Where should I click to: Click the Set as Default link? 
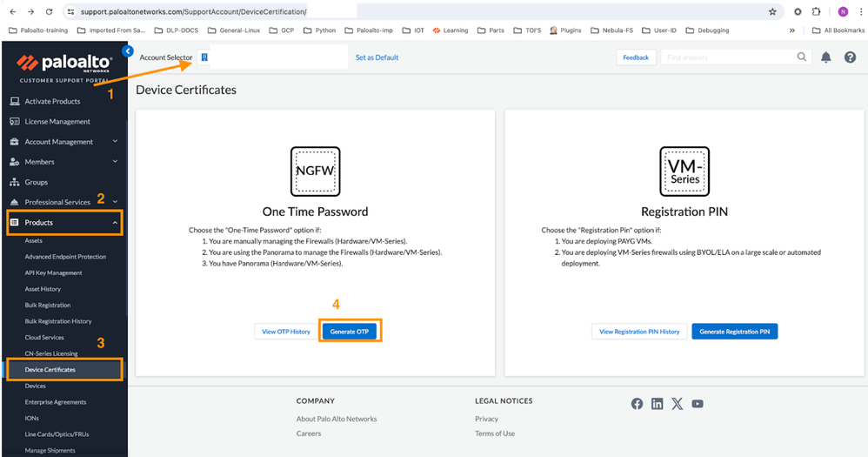coord(377,57)
